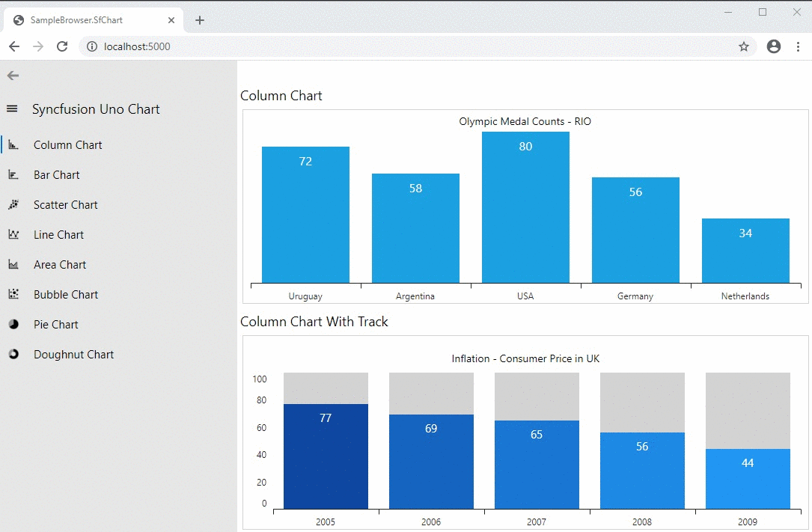Select the Scatter Chart icon
Image resolution: width=812 pixels, height=532 pixels.
pyautogui.click(x=13, y=205)
